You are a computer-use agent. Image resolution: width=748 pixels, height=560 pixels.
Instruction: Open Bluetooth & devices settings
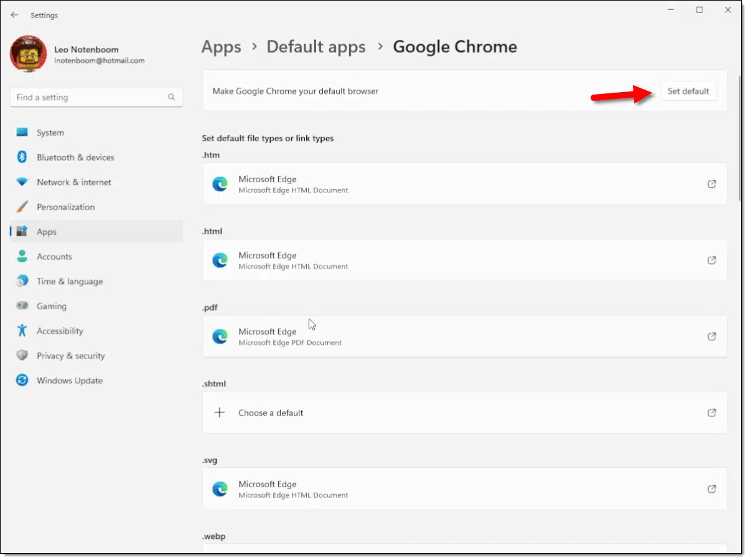click(x=96, y=157)
